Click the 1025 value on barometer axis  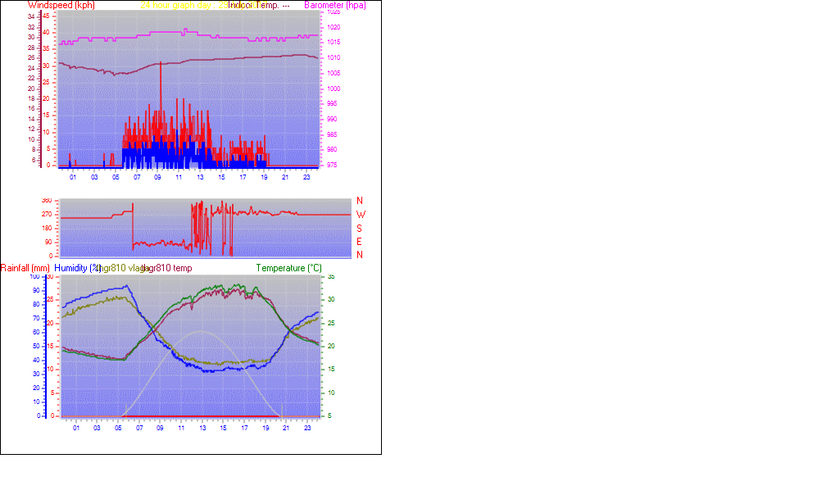tap(333, 12)
